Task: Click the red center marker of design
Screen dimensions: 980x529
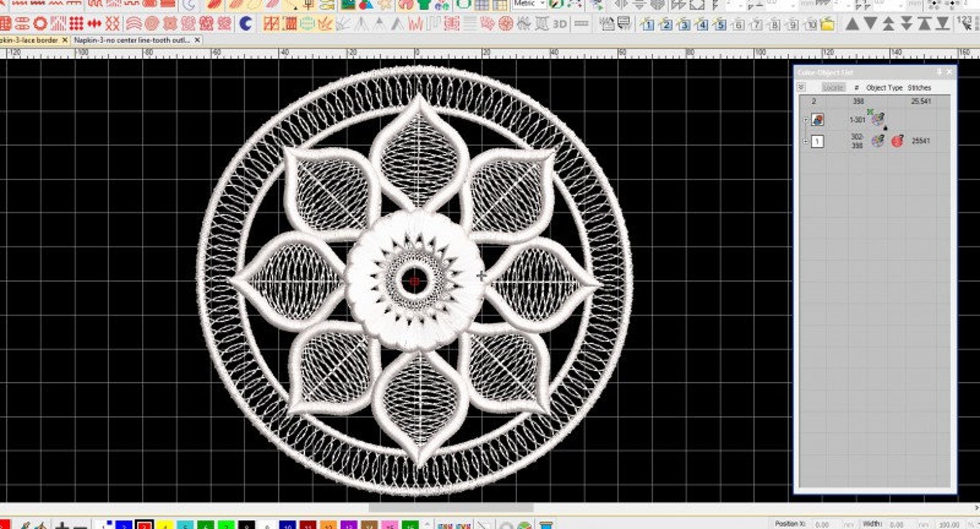Action: point(415,281)
